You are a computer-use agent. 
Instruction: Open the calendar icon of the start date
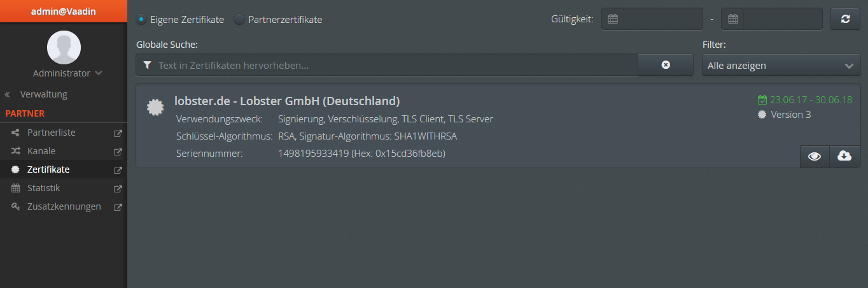point(613,19)
